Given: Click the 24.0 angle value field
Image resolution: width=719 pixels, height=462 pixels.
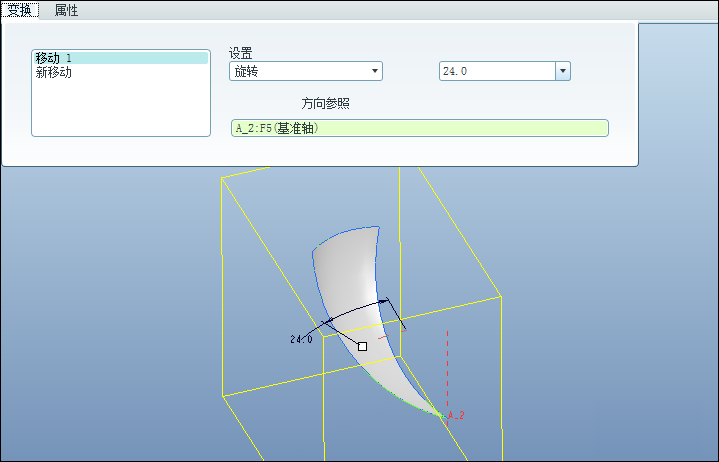Looking at the screenshot, I should (x=498, y=71).
